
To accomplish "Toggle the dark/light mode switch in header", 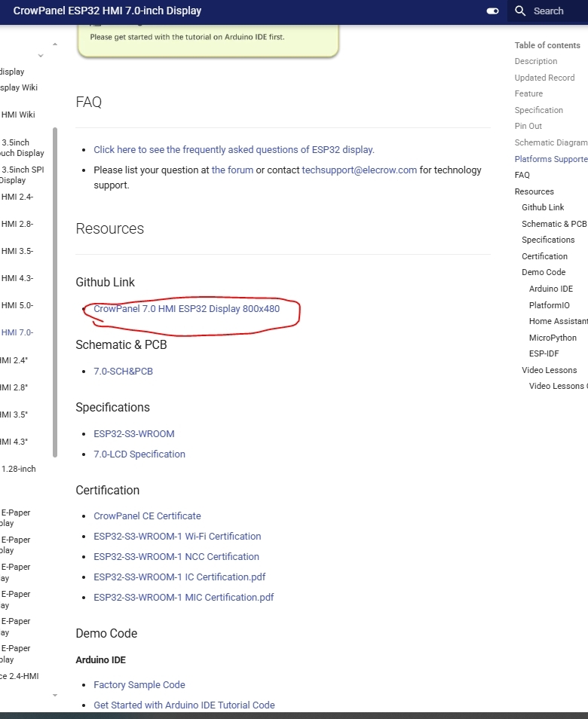I will click(x=492, y=11).
